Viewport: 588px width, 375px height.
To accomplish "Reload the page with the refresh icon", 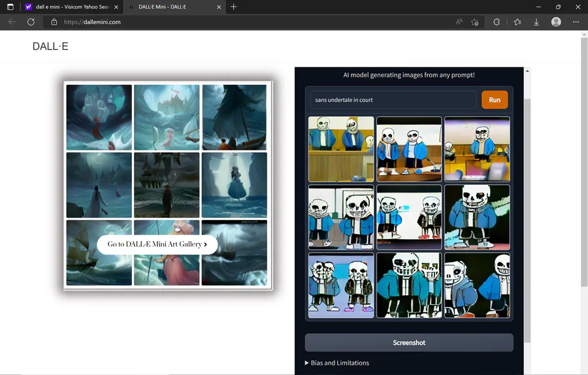I will (x=31, y=22).
